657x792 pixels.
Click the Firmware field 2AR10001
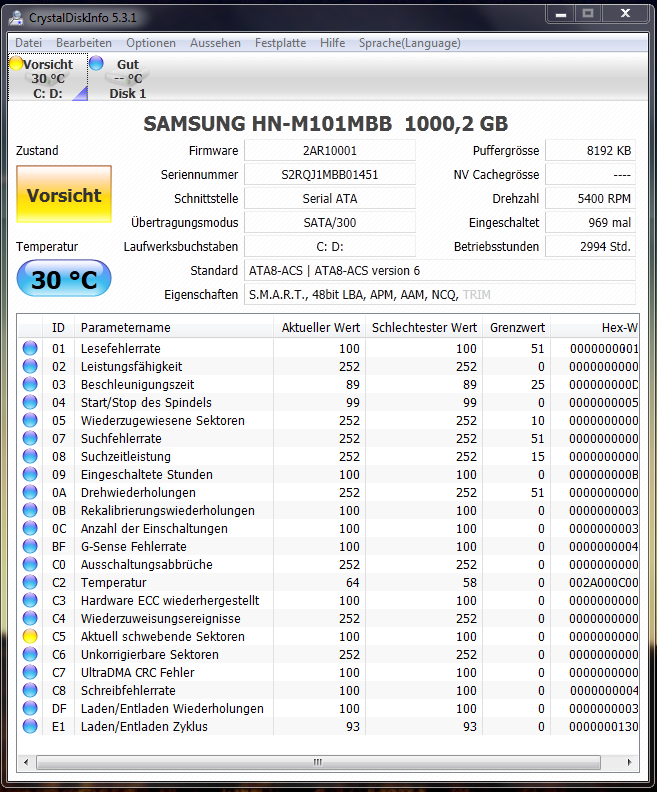[330, 151]
